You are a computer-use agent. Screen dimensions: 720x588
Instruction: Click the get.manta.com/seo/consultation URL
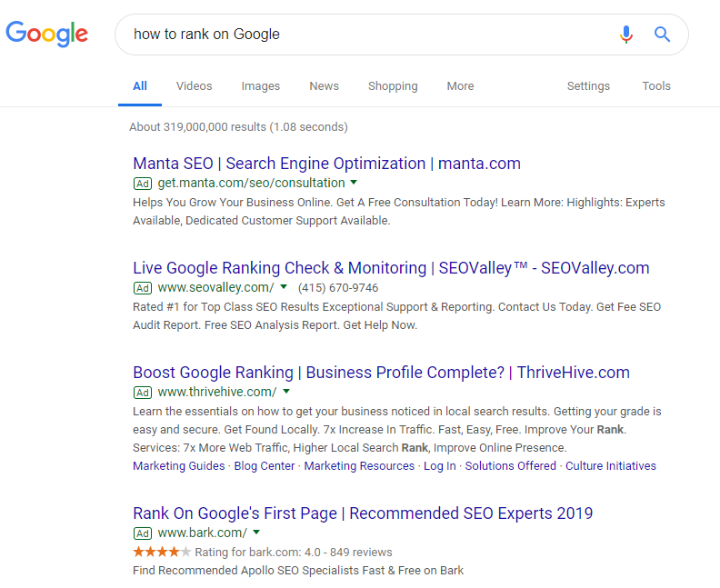tap(251, 184)
